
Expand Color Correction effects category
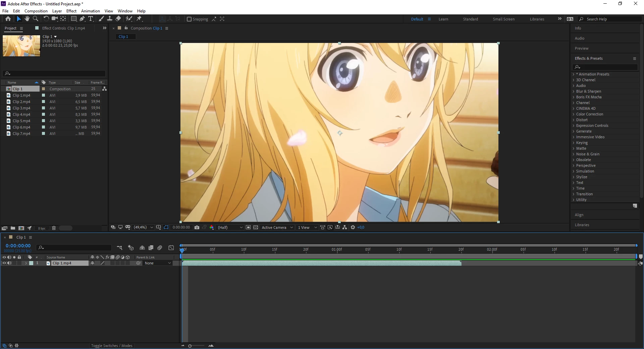574,114
